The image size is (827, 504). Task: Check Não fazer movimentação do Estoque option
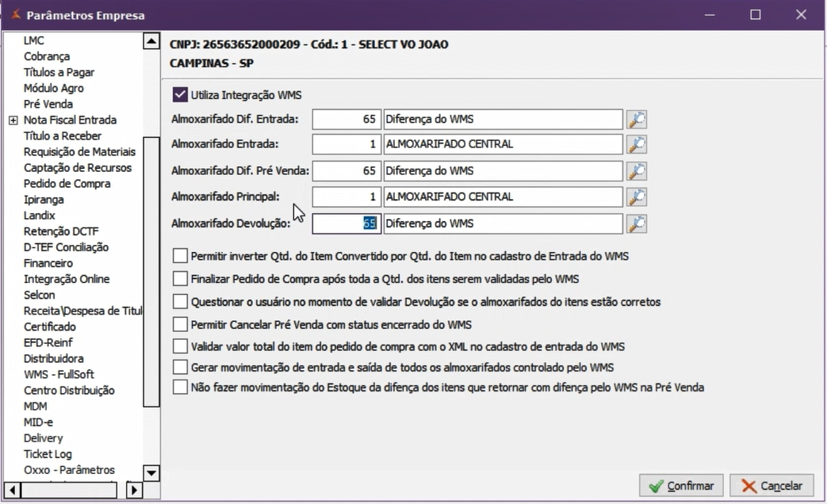pos(180,388)
